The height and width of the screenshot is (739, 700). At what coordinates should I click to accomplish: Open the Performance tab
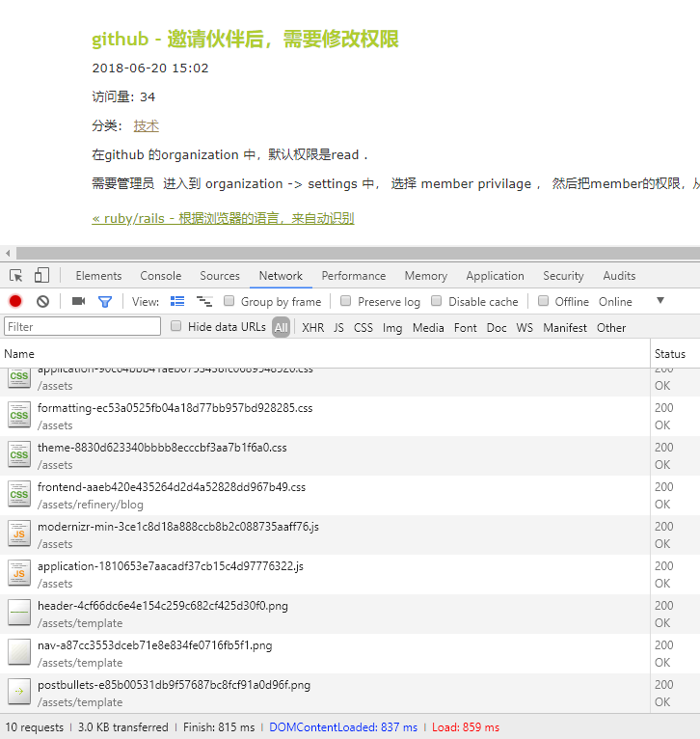point(354,276)
